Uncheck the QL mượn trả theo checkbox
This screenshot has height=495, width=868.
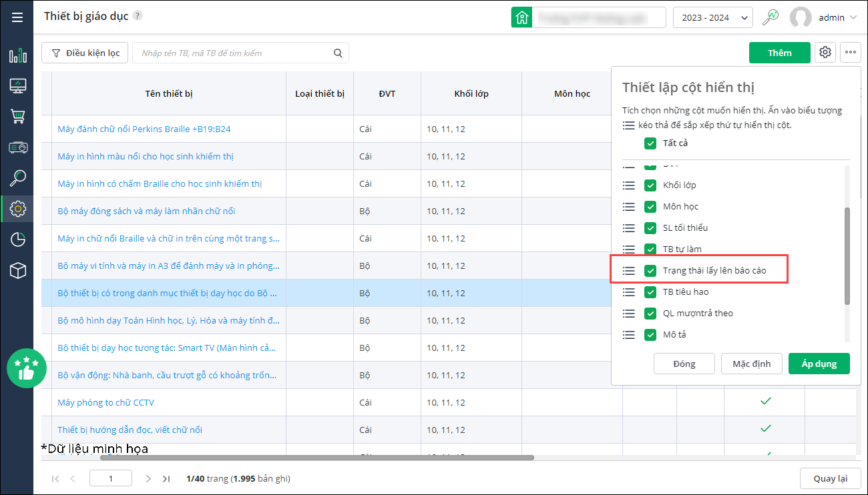pyautogui.click(x=650, y=314)
